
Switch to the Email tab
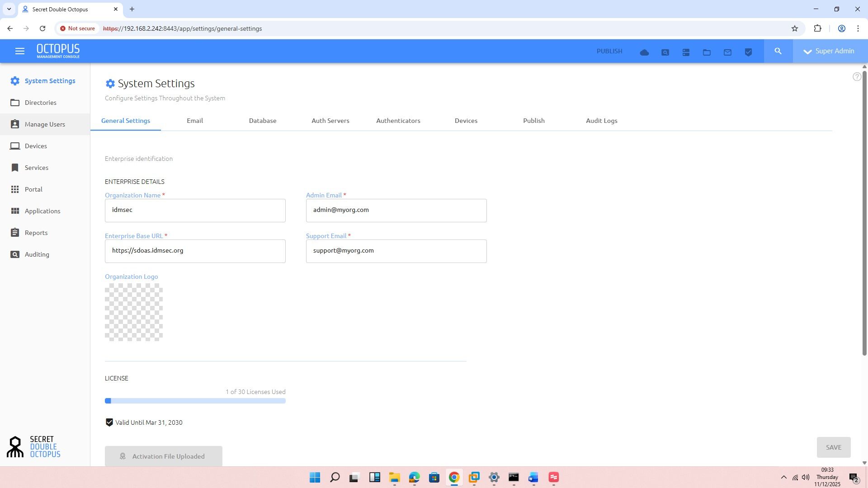(x=195, y=121)
